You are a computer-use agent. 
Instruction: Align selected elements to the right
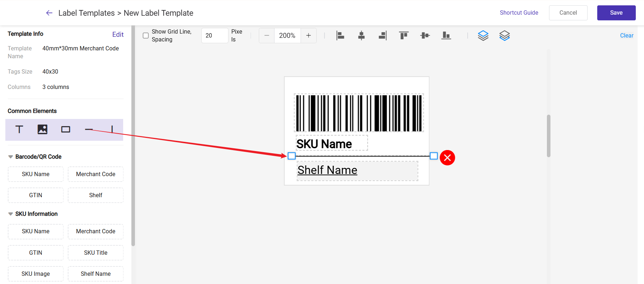tap(383, 35)
